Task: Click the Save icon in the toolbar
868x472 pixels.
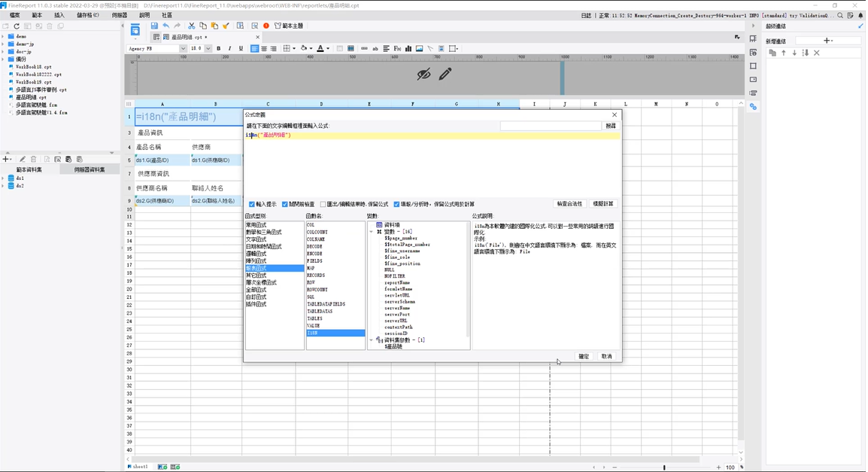Action: (x=154, y=26)
